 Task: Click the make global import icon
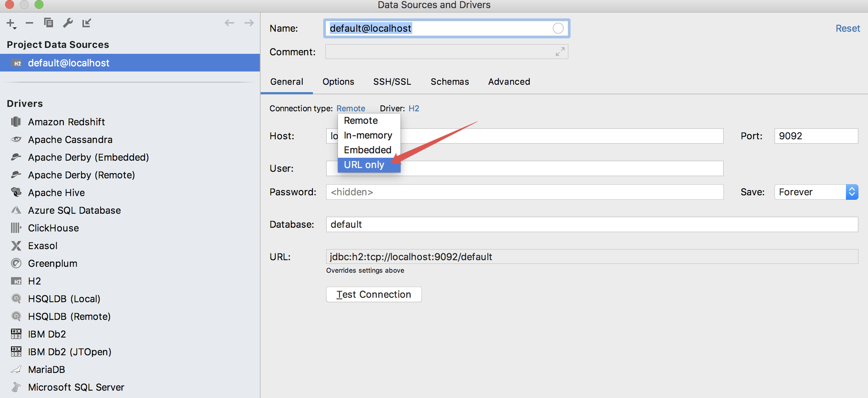pos(87,23)
